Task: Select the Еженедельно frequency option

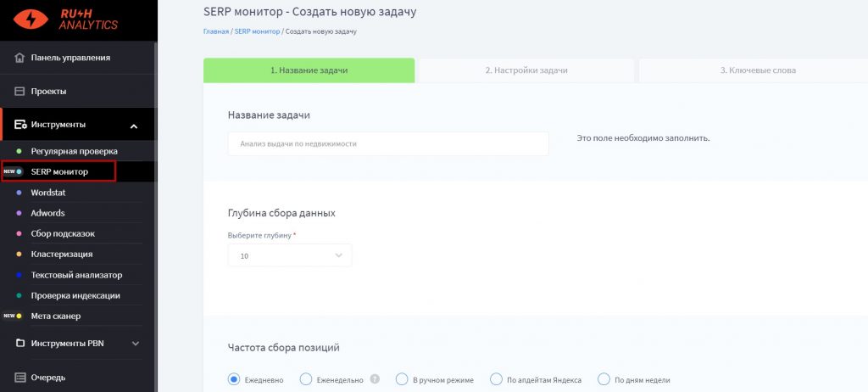Action: (307, 379)
